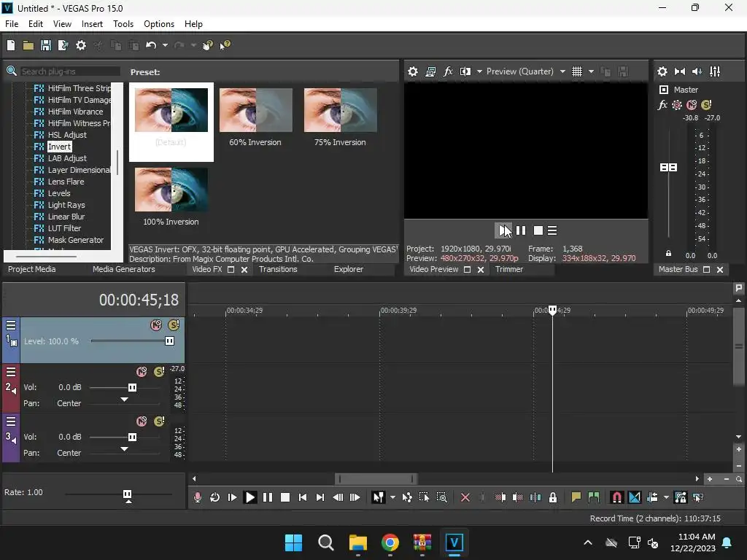
Task: Switch to the Project Media tab
Action: click(x=31, y=269)
